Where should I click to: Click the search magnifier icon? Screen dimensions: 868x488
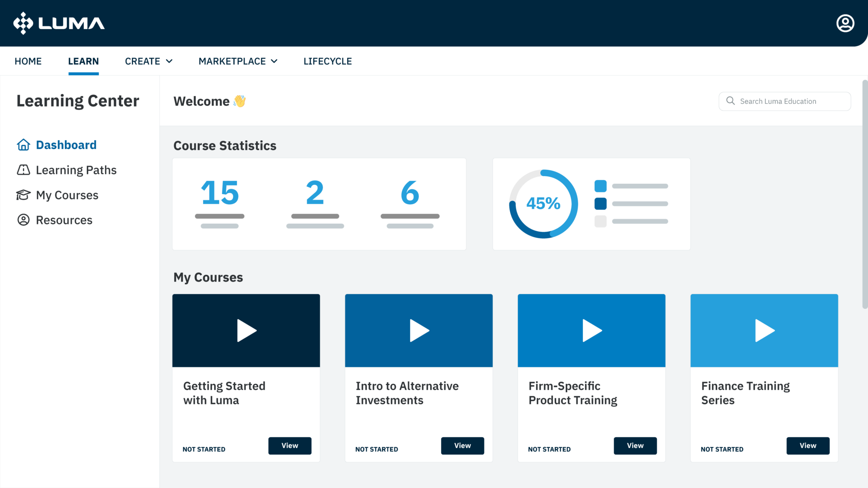tap(730, 101)
